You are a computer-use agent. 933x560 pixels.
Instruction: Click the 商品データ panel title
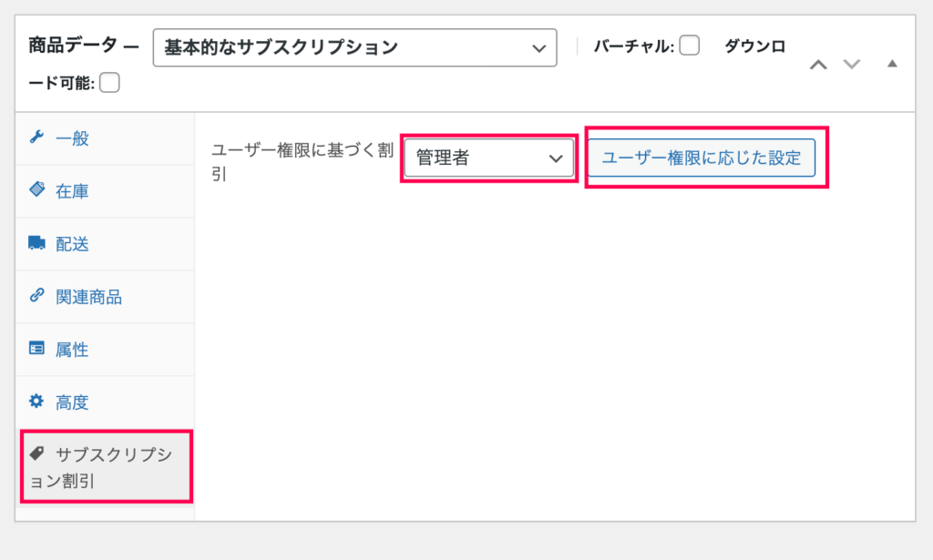point(73,46)
